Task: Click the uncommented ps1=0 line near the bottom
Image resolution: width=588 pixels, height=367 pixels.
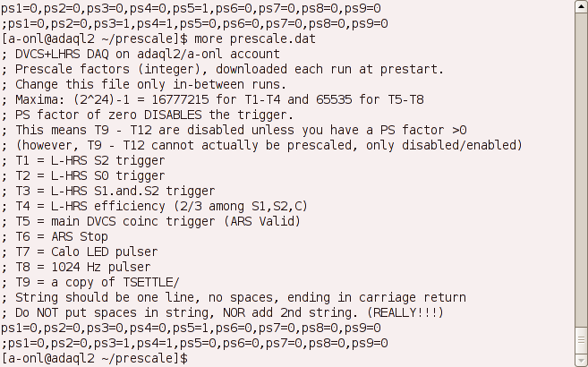Action: click(191, 328)
